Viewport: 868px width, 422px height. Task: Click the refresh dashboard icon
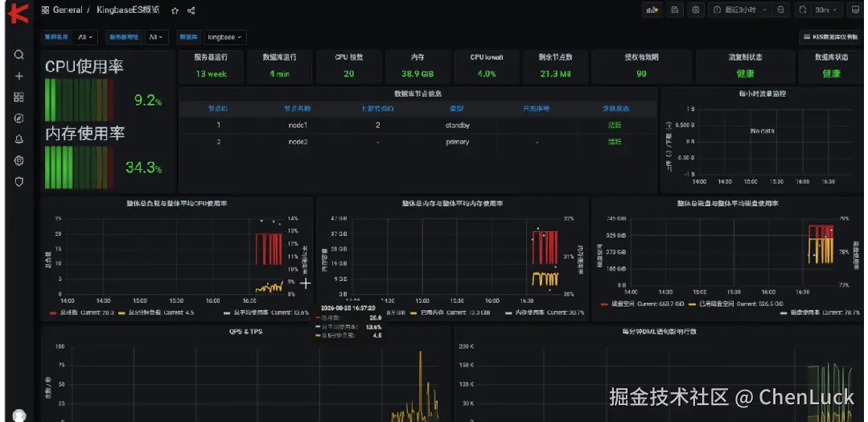[x=801, y=10]
